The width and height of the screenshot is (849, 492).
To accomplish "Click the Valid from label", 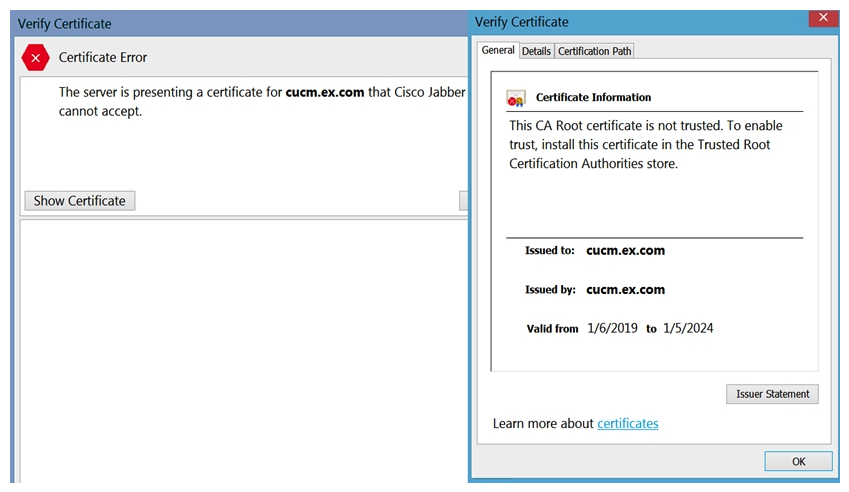I will click(x=552, y=329).
